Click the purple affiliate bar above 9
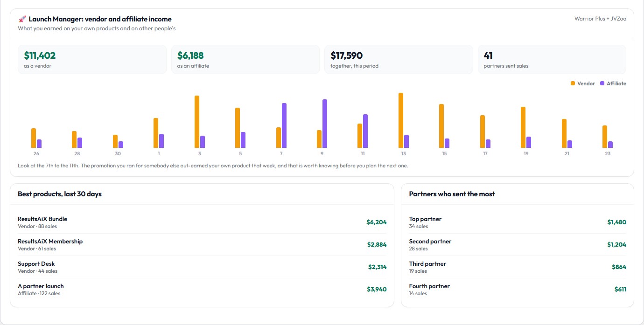The width and height of the screenshot is (644, 325). click(325, 124)
